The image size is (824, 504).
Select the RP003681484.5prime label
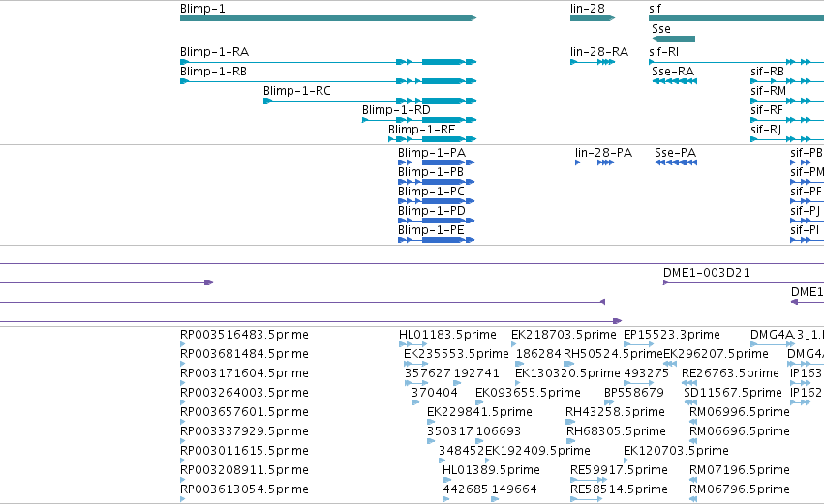point(244,354)
